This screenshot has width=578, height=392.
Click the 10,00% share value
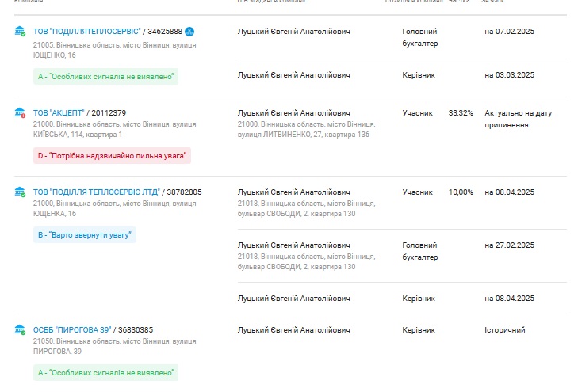click(461, 192)
